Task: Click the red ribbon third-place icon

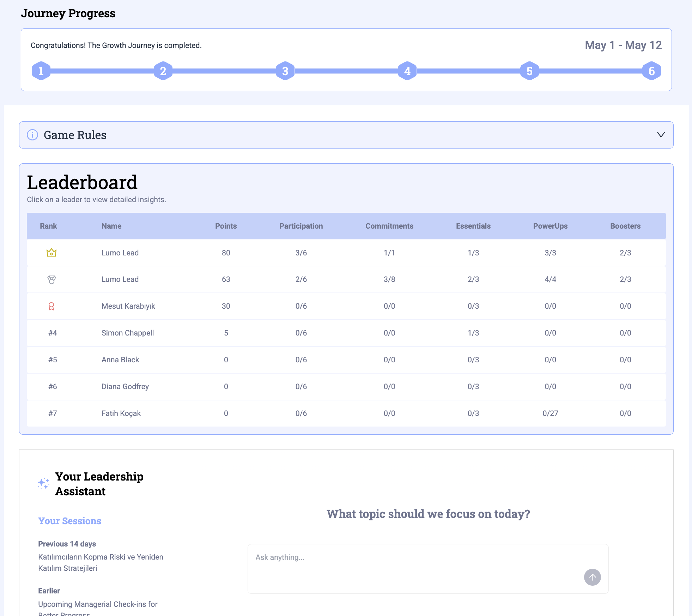Action: [x=51, y=306]
